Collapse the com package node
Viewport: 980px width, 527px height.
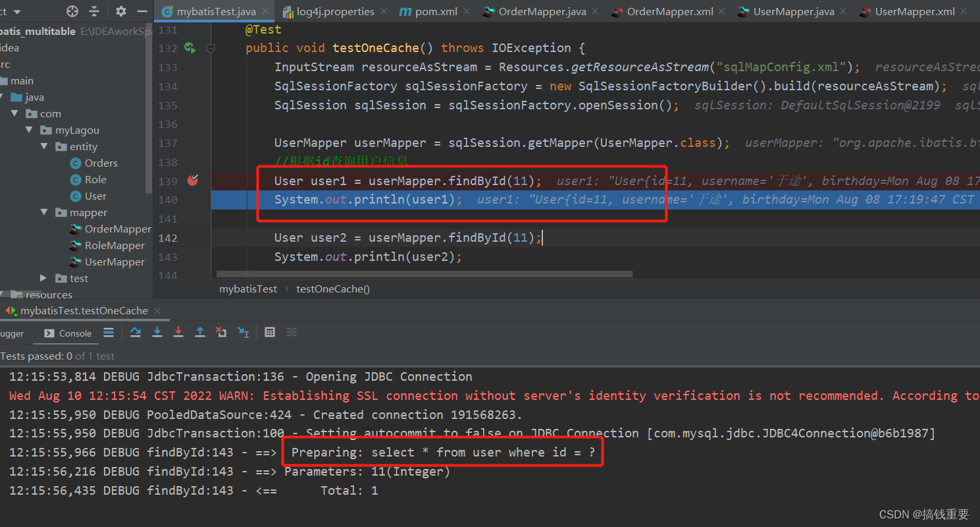coord(14,114)
